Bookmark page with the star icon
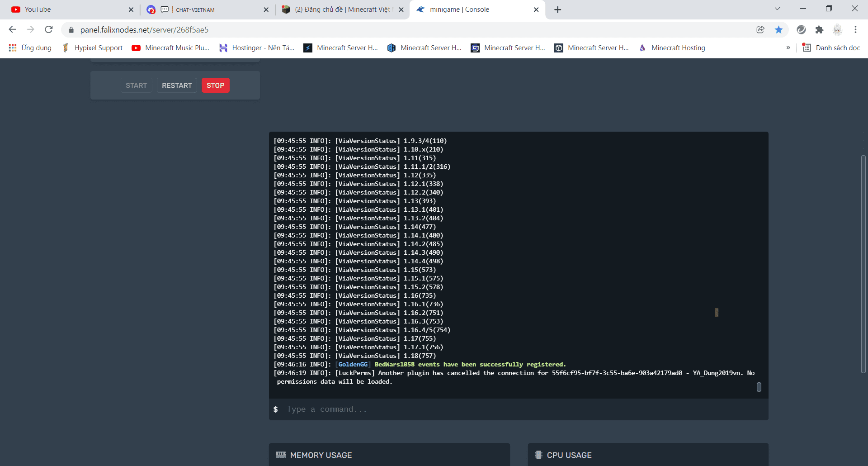 tap(778, 30)
